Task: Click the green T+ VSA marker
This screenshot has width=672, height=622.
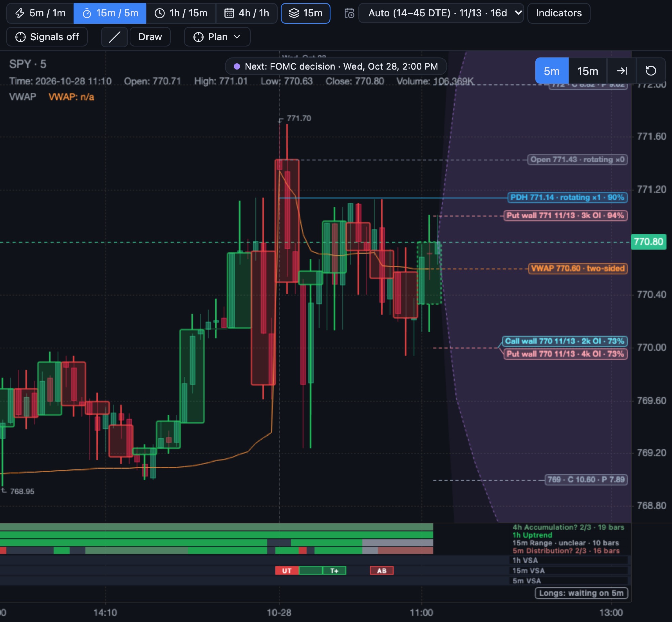Action: pos(334,571)
